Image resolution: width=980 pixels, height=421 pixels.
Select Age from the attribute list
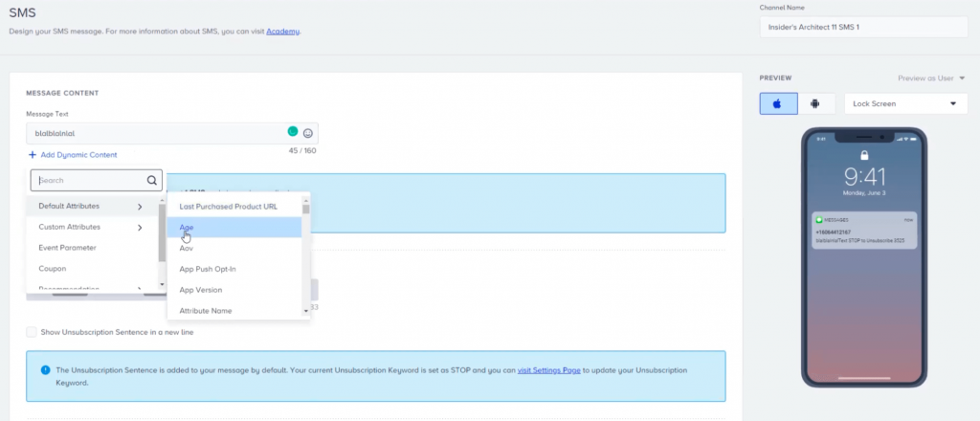click(x=187, y=227)
